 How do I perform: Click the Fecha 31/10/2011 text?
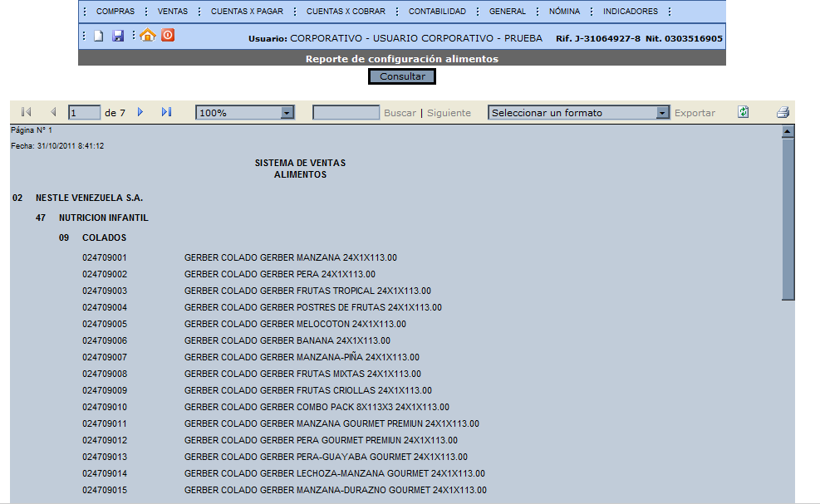57,146
